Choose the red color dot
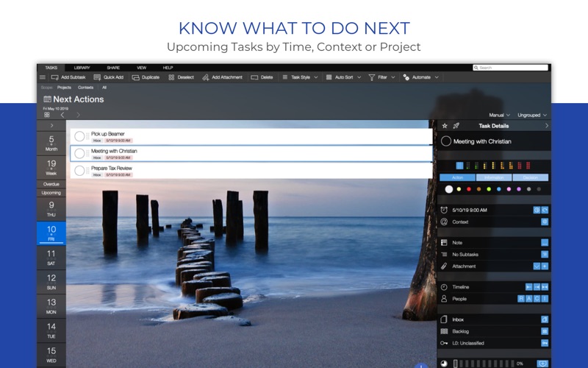The width and height of the screenshot is (588, 368). pos(469,189)
